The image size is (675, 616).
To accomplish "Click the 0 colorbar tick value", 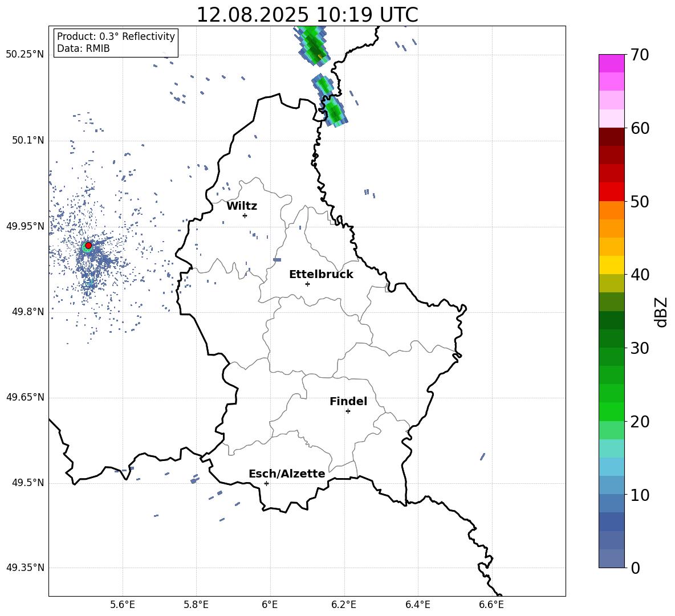I will [x=635, y=568].
